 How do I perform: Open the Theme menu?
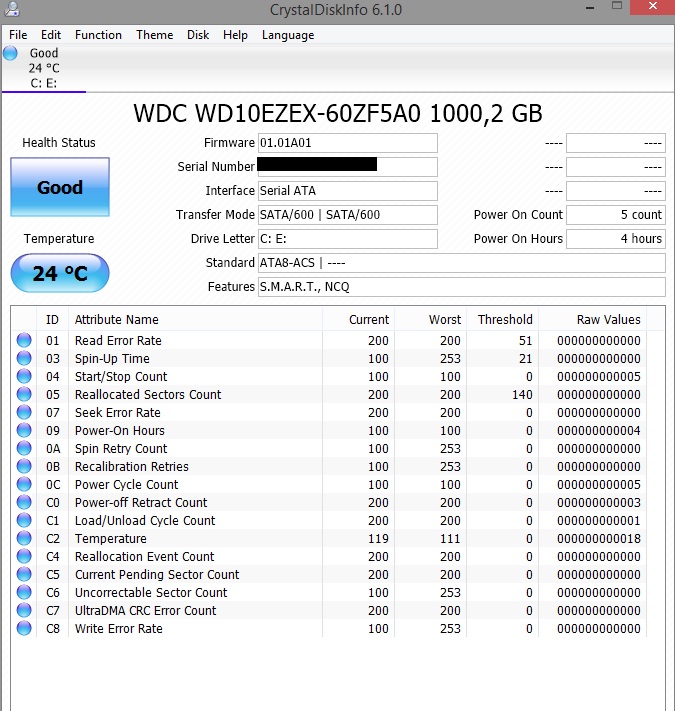point(155,35)
